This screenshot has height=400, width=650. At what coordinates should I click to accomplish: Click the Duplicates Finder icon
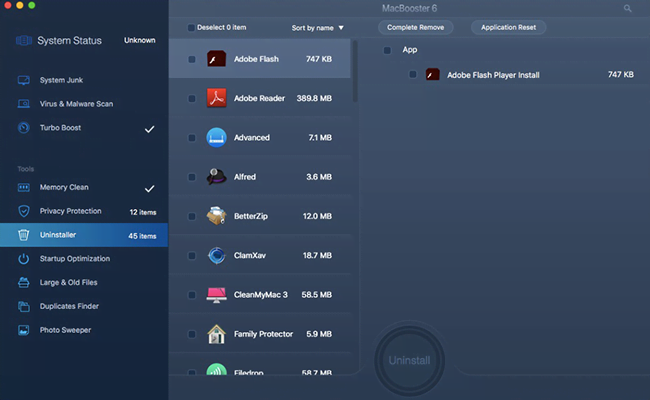pos(24,306)
